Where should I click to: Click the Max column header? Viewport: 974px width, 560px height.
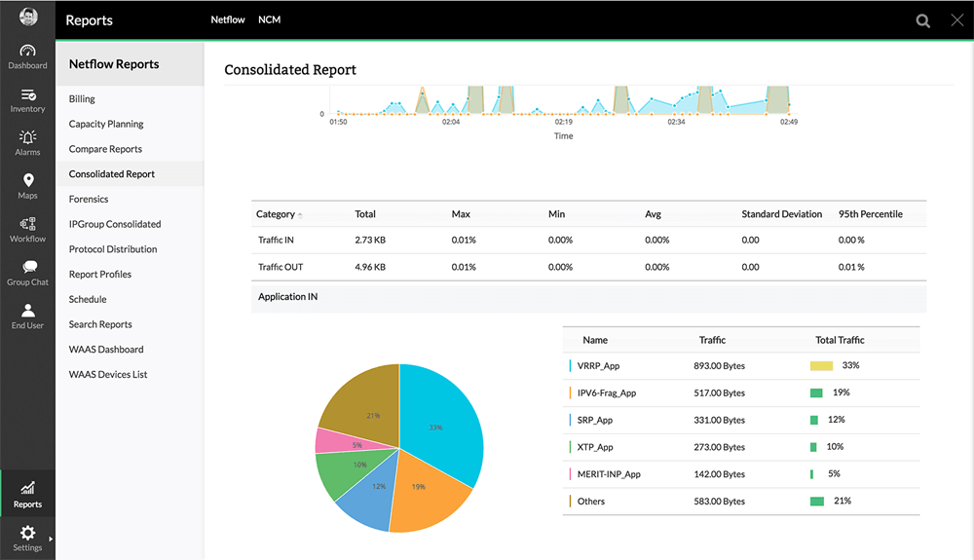tap(461, 214)
